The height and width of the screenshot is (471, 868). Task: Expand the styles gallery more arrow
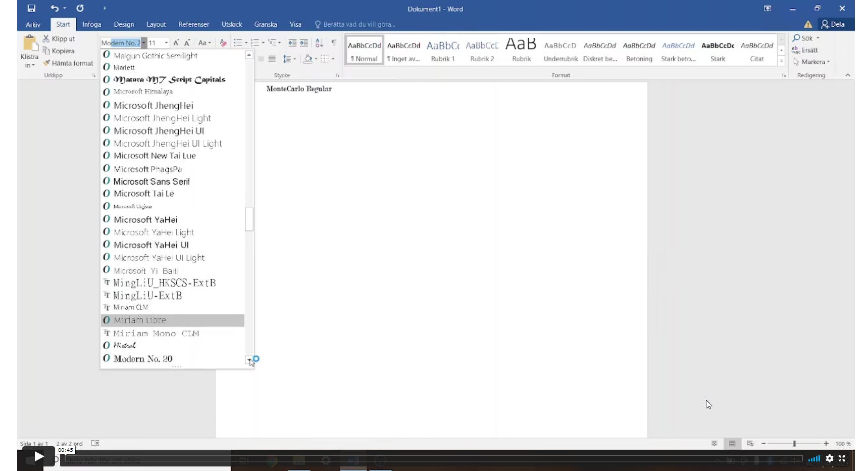coord(781,61)
